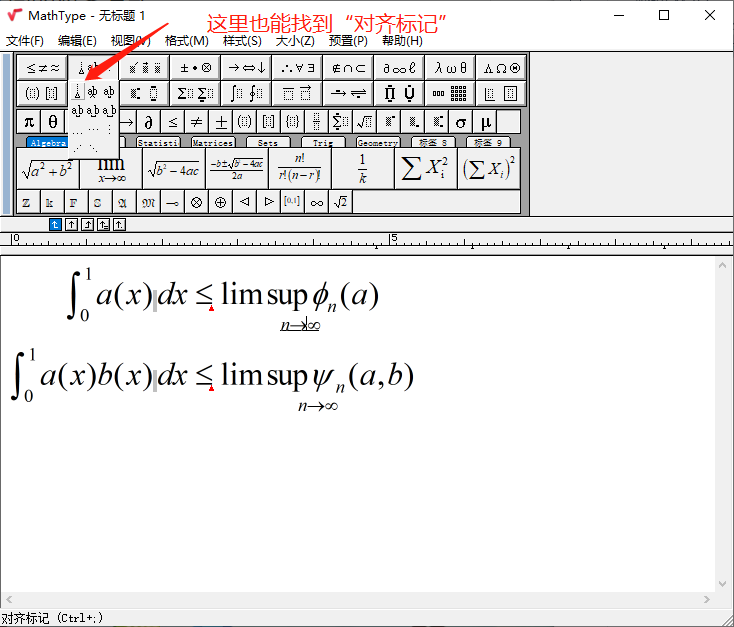The image size is (734, 627).
Task: Insert the theta symbol from the small bar
Action: point(52,122)
